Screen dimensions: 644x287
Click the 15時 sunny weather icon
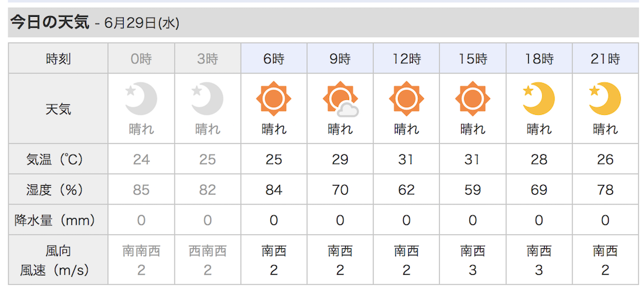473,98
